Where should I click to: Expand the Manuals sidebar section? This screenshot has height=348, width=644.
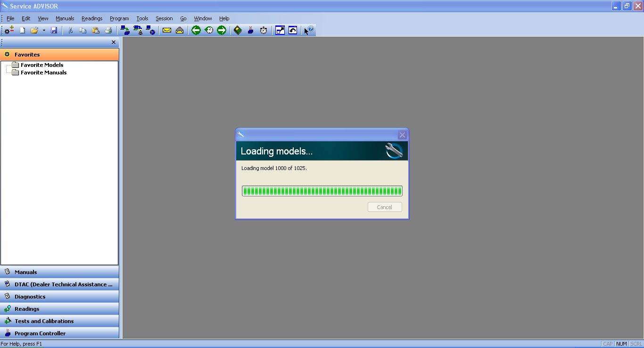pos(59,272)
